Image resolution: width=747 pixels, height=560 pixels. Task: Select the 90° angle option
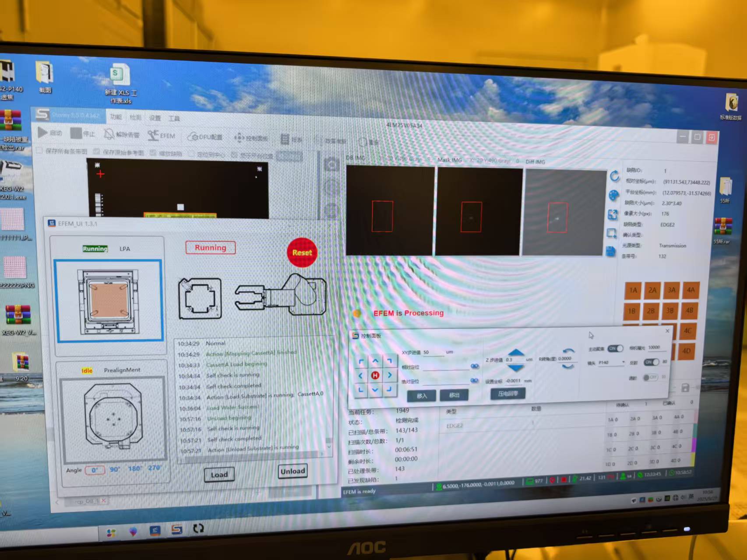[115, 469]
